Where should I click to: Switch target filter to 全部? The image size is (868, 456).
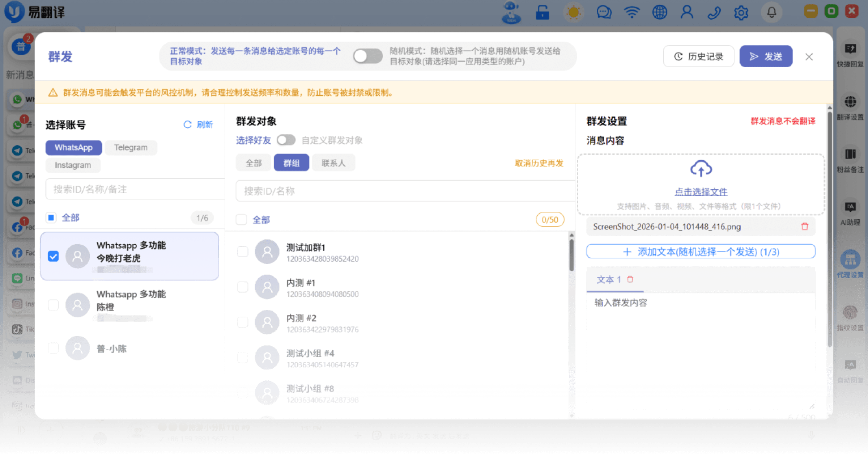coord(254,163)
